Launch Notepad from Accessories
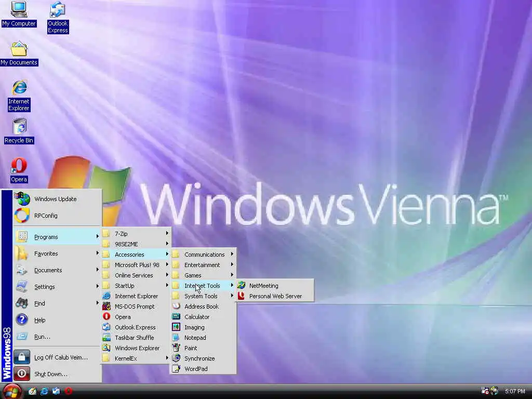The height and width of the screenshot is (399, 532). 203,338
